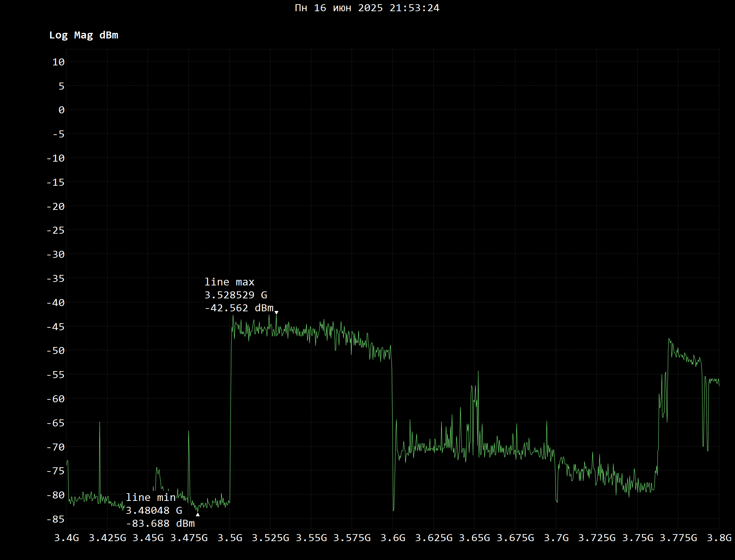
Task: Click the line max annotation text
Action: (229, 282)
